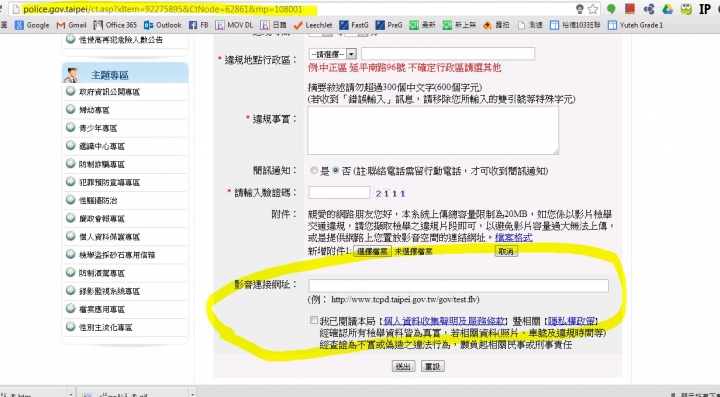Click the 選擇檔案 file chooser button
The width and height of the screenshot is (720, 397).
pyautogui.click(x=372, y=251)
